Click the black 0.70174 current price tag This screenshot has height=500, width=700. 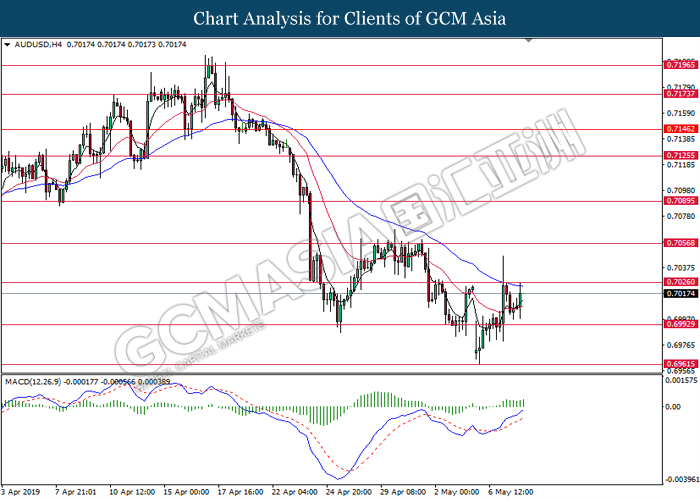coord(680,294)
